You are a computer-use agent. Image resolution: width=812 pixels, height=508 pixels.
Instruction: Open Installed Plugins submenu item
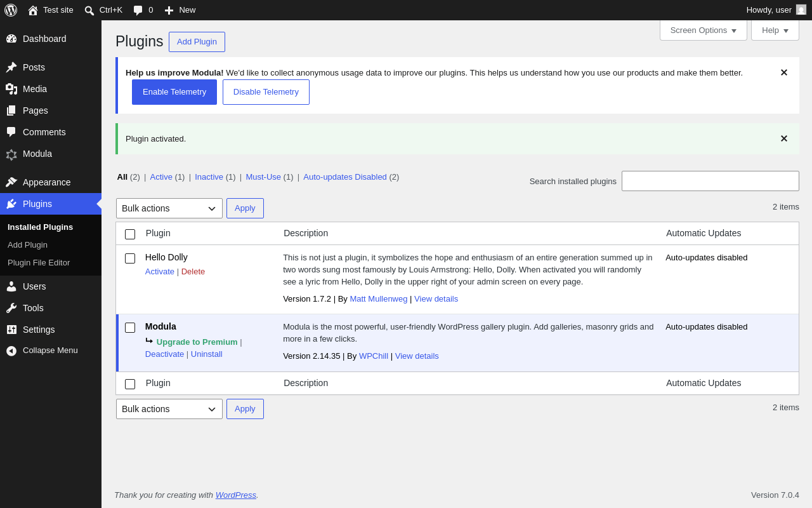click(x=41, y=227)
